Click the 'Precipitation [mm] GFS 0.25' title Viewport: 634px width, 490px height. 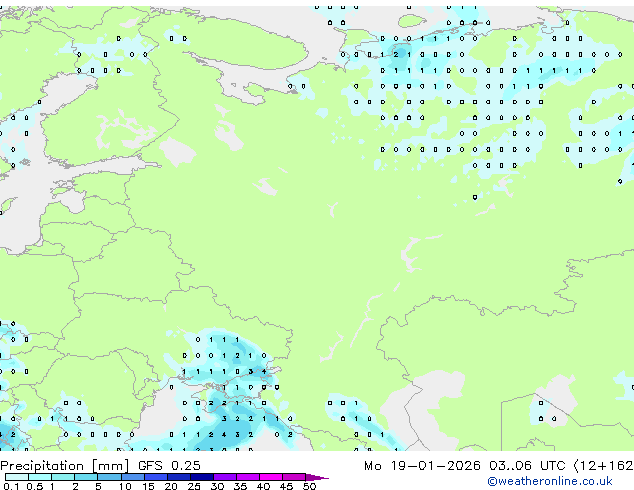[100, 466]
